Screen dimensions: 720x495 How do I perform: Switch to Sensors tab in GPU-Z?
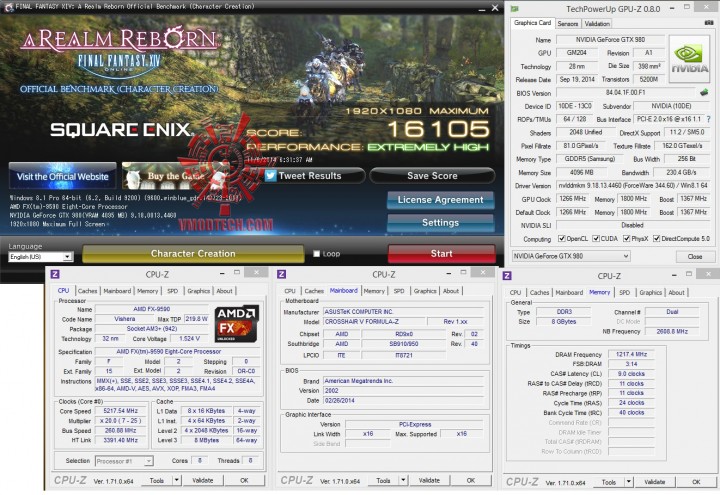point(568,23)
